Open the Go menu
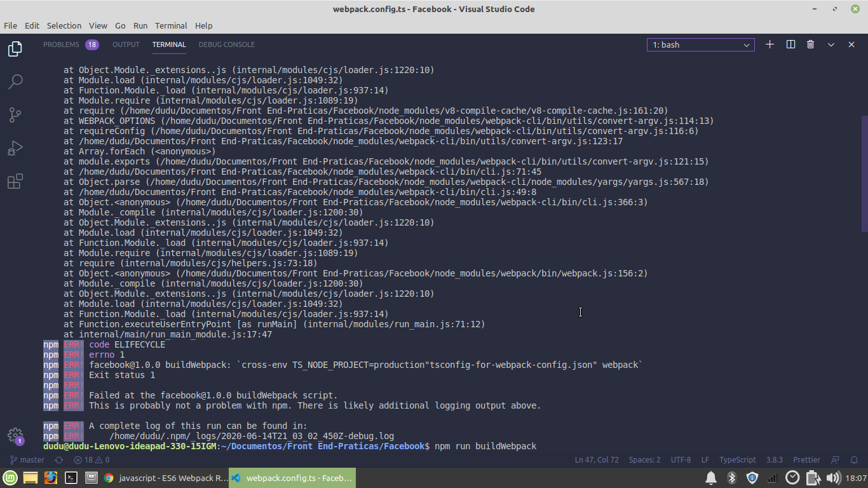The width and height of the screenshot is (868, 488). [120, 25]
